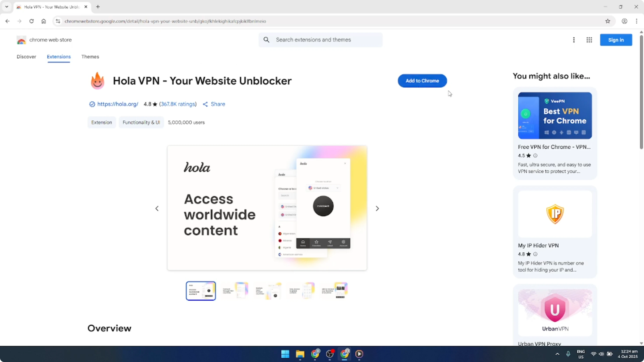Open the UrbanVPN recommendation image
Image resolution: width=644 pixels, height=362 pixels.
coord(555,312)
